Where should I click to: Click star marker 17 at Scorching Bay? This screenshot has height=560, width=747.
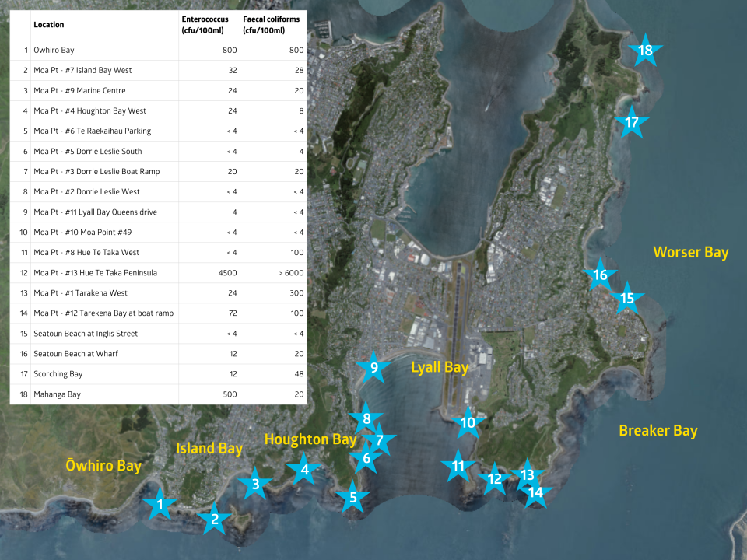(x=632, y=122)
